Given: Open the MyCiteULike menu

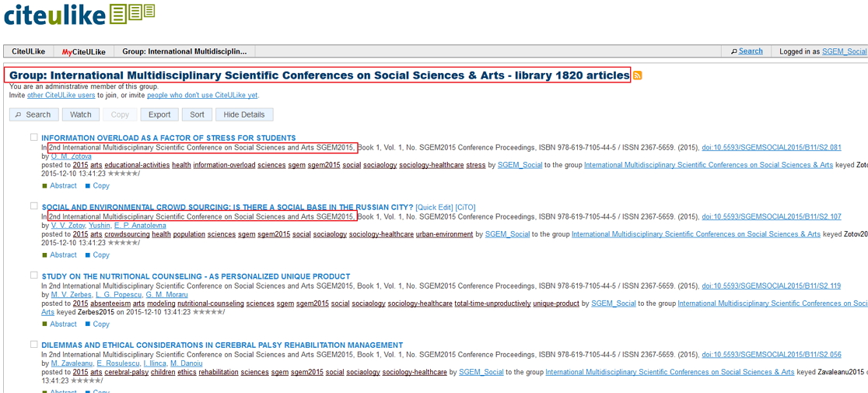Looking at the screenshot, I should tap(83, 51).
